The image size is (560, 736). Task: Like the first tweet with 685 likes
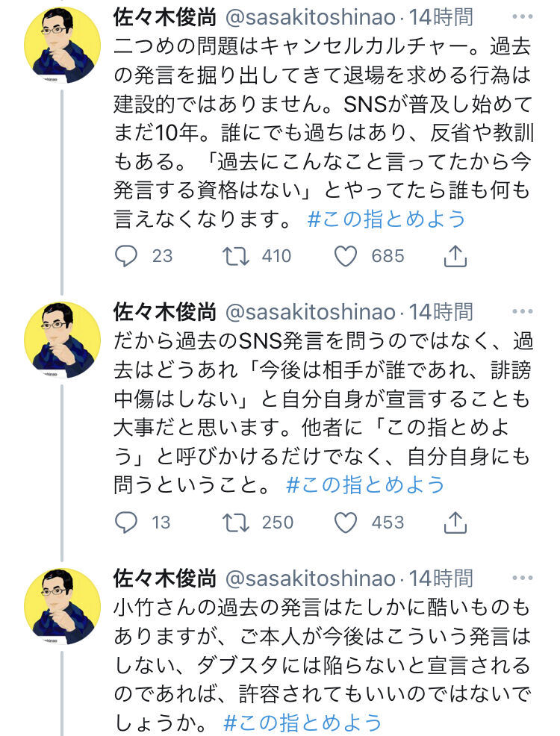point(346,256)
